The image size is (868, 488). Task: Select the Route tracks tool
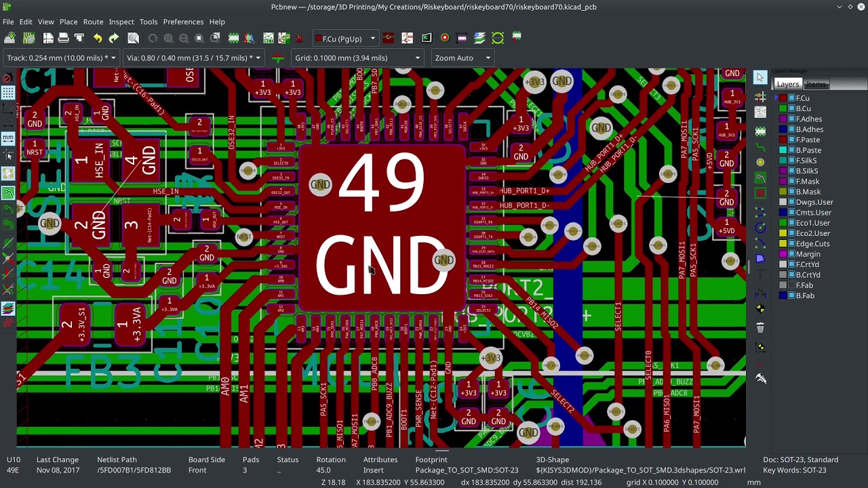tap(760, 148)
